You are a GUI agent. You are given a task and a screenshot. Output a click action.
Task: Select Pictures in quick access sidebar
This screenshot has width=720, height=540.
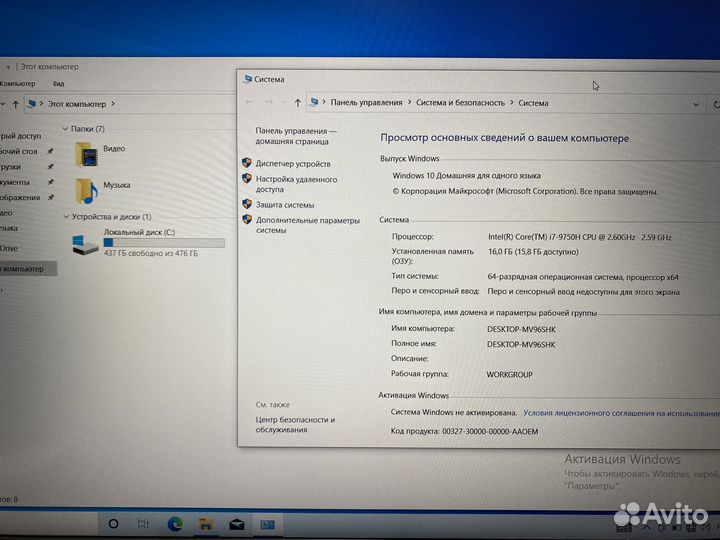[20, 197]
